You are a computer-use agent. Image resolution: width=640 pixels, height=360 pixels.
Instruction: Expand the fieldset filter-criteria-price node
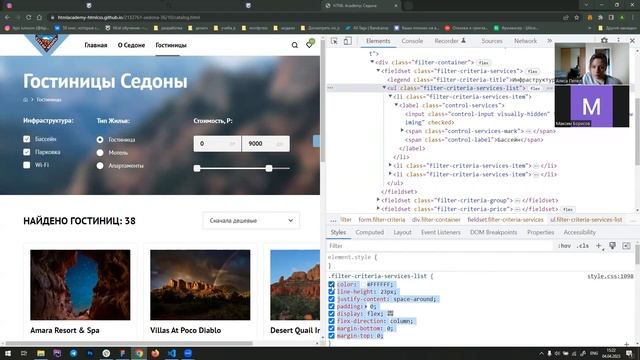tap(378, 208)
